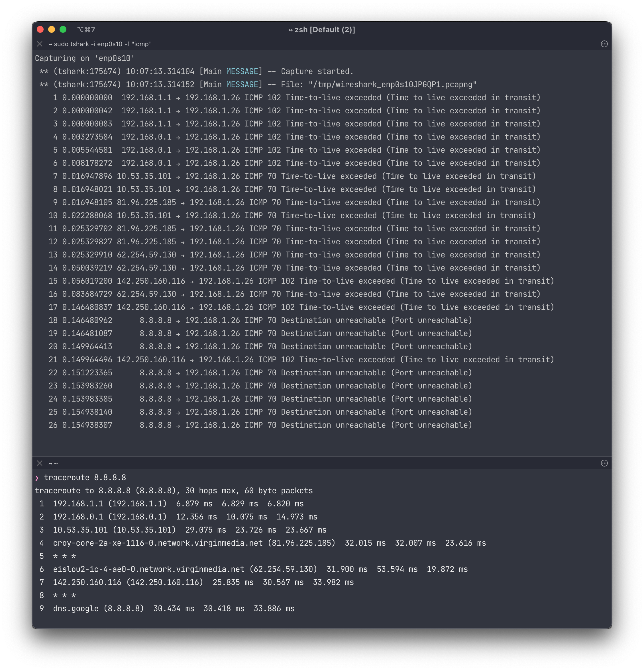Screen dimensions: 644x671
Task: Close the tshark capture pane
Action: pos(40,44)
